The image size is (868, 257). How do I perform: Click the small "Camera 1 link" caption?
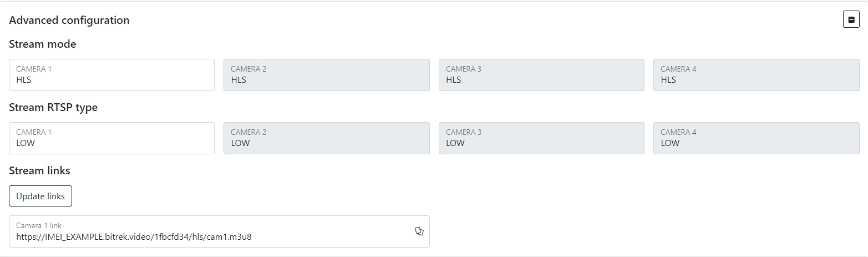tap(39, 225)
